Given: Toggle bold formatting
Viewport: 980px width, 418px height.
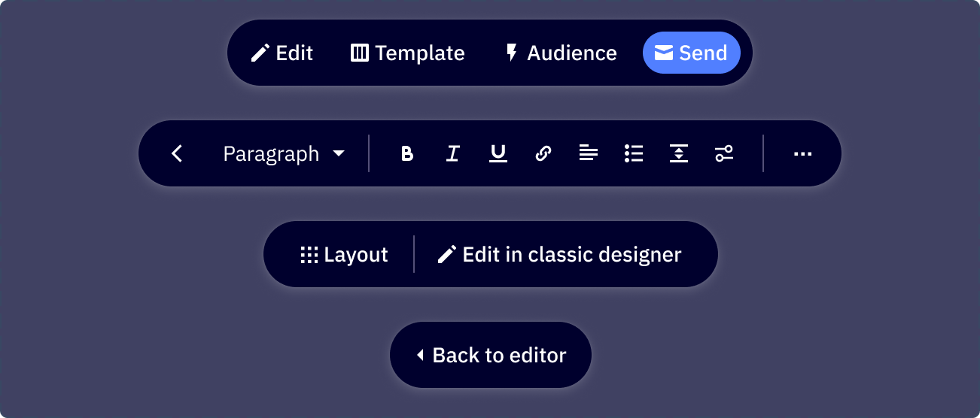Looking at the screenshot, I should point(407,153).
